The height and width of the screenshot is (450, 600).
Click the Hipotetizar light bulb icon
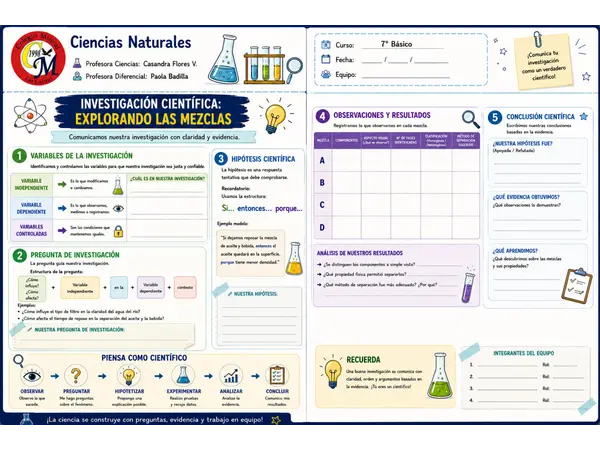coord(129,376)
